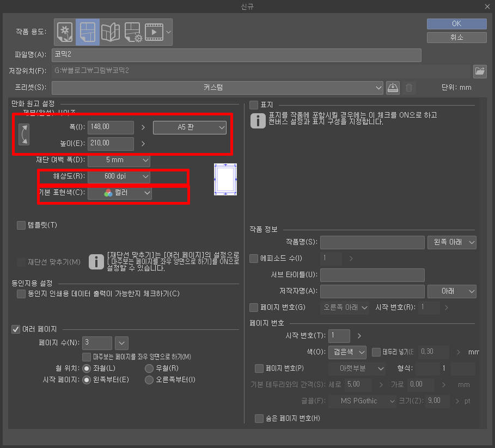Click the OK button
This screenshot has height=448, width=495.
click(456, 23)
